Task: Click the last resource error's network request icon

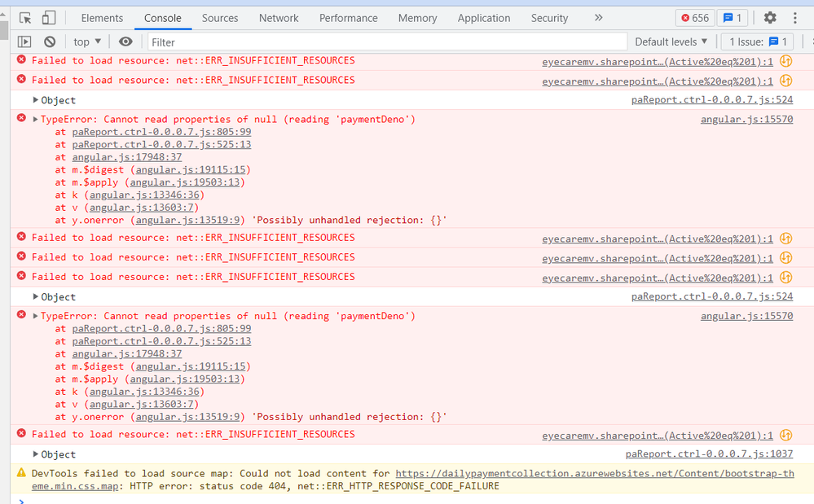Action: pos(786,435)
